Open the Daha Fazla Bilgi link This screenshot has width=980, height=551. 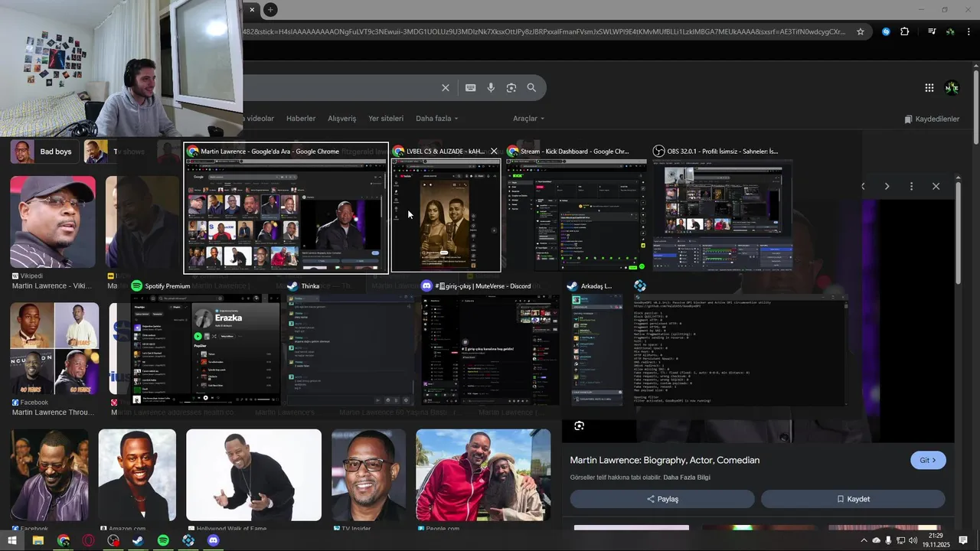tap(687, 478)
